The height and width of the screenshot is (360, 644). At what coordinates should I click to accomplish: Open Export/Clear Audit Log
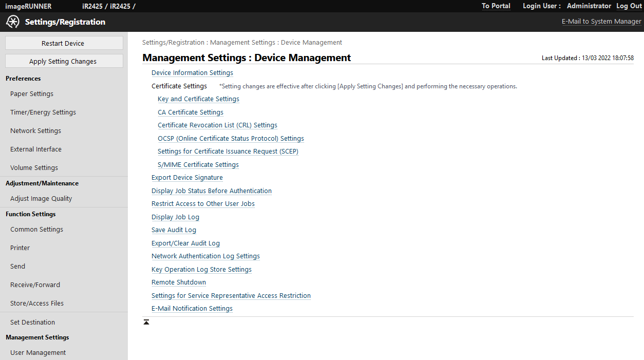pos(185,243)
